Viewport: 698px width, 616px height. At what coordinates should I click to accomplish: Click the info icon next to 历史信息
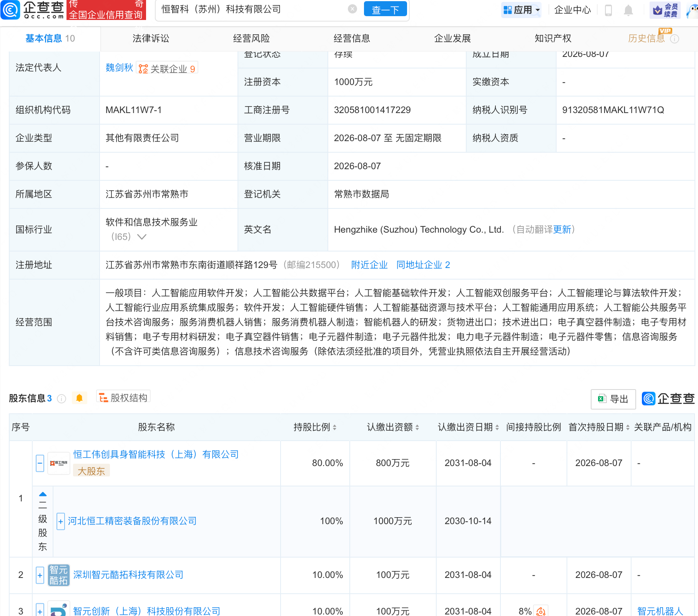click(x=675, y=39)
